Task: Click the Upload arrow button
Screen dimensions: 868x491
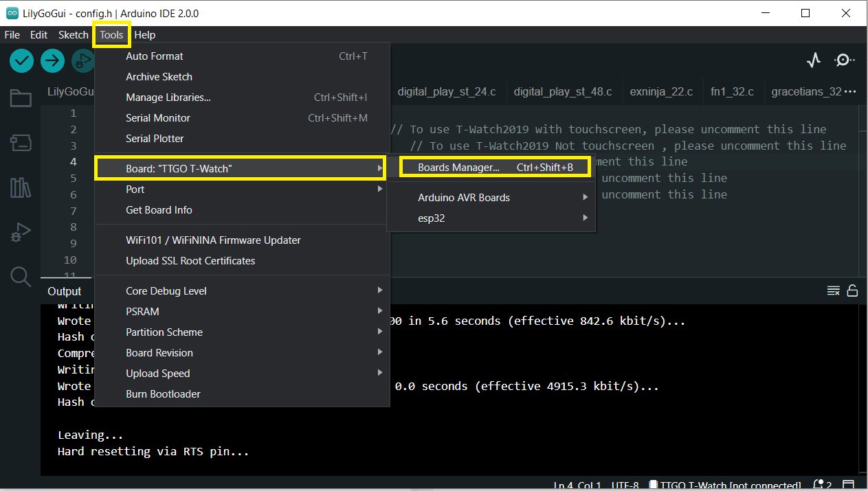Action: point(52,60)
